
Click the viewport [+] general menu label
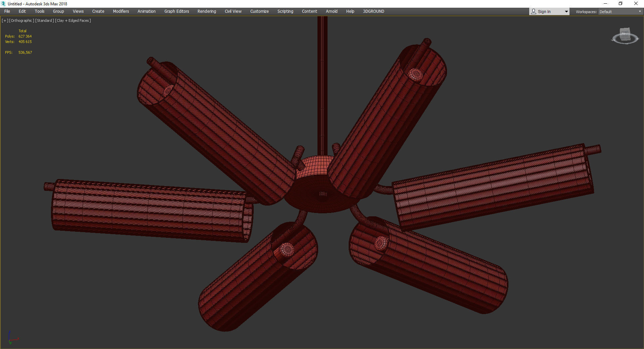point(5,20)
